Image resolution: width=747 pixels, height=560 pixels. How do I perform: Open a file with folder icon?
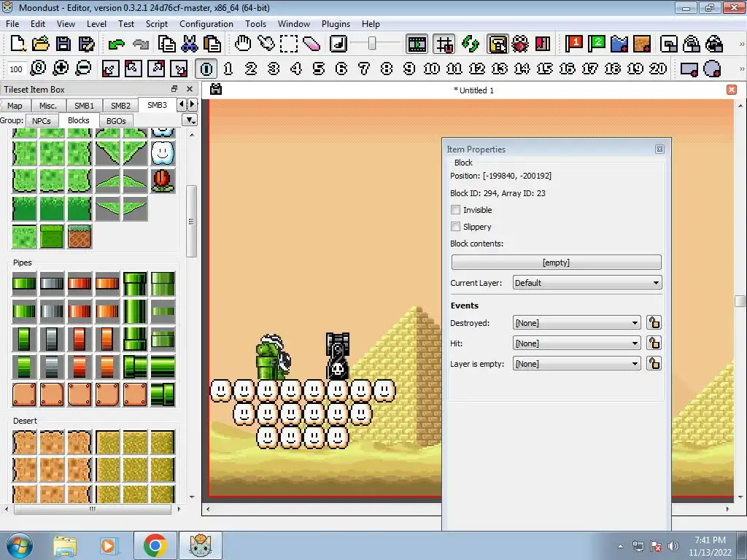41,44
